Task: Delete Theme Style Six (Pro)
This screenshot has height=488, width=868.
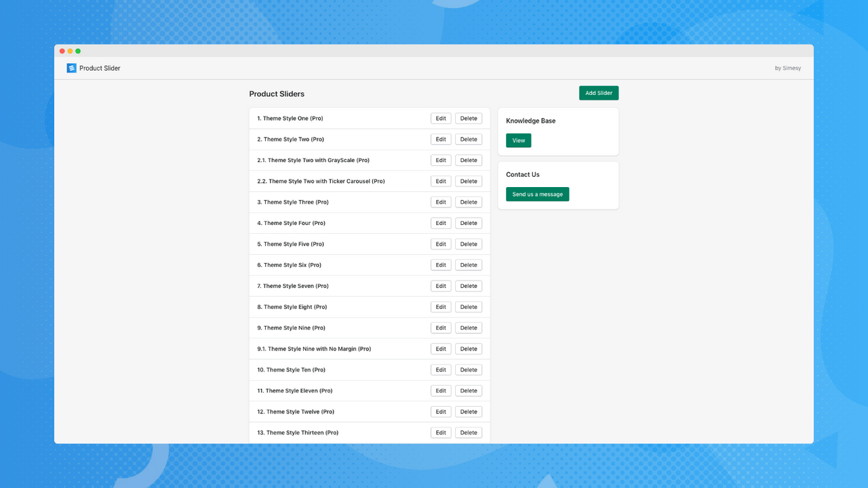Action: pos(468,264)
